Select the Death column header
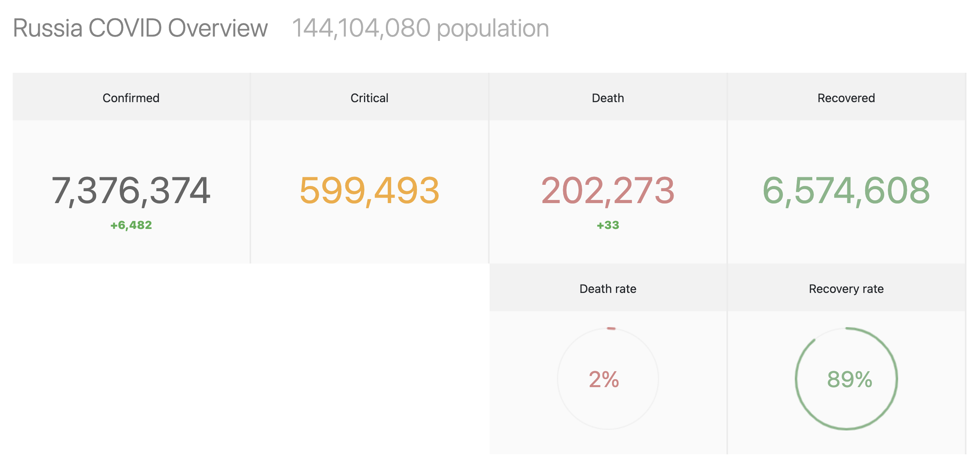This screenshot has height=469, width=980. (608, 98)
